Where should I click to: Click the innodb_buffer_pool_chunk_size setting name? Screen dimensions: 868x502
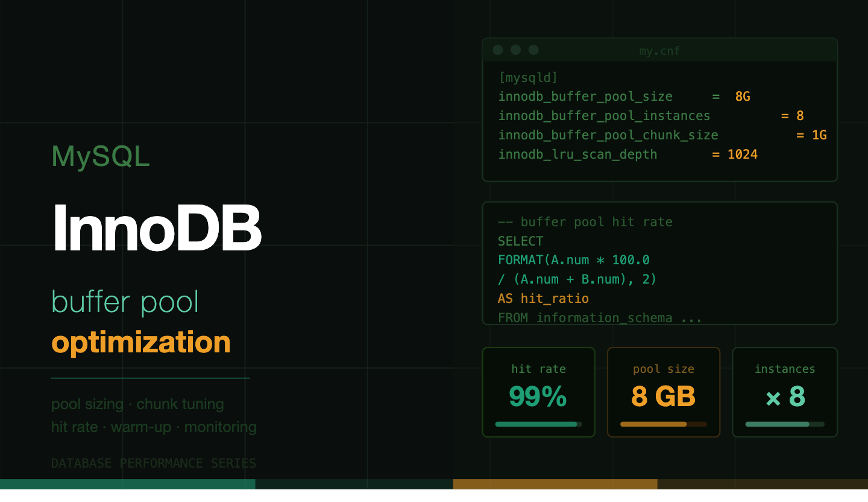[608, 135]
